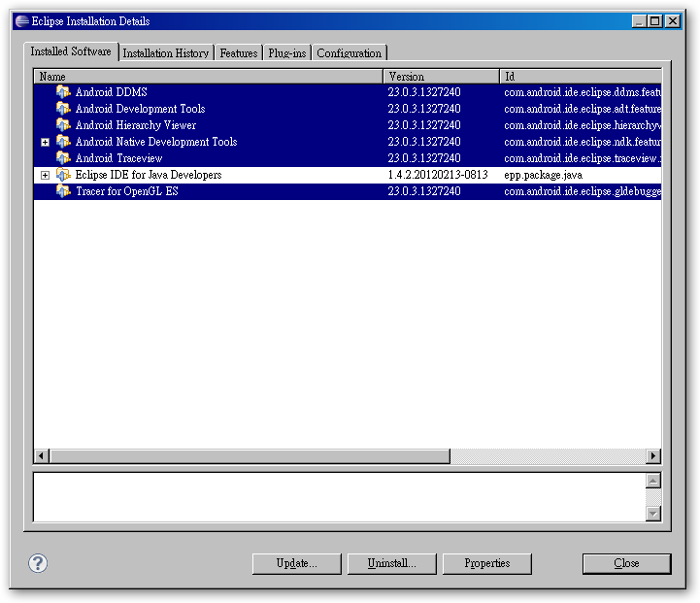Click version 1.4.2.20120213-0813 cell

[x=438, y=175]
